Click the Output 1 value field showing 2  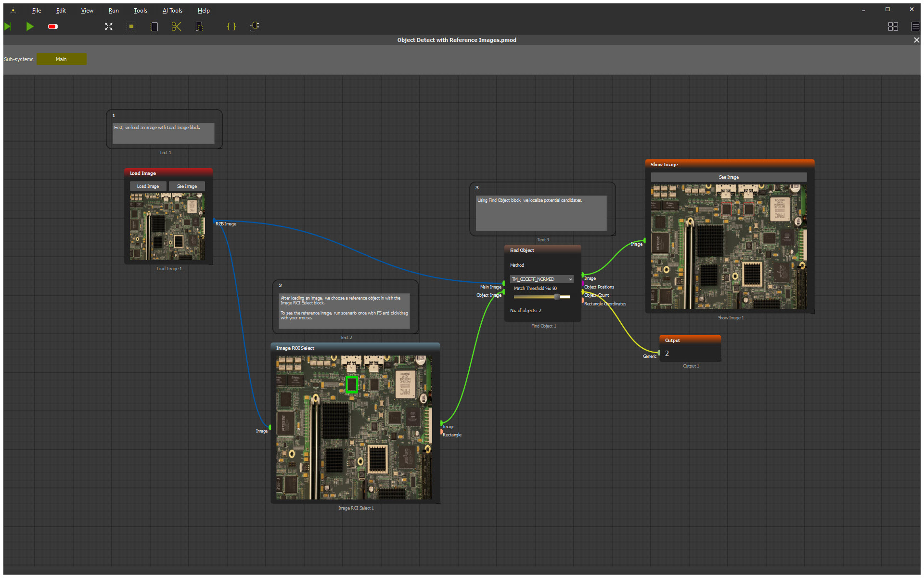[x=690, y=353]
